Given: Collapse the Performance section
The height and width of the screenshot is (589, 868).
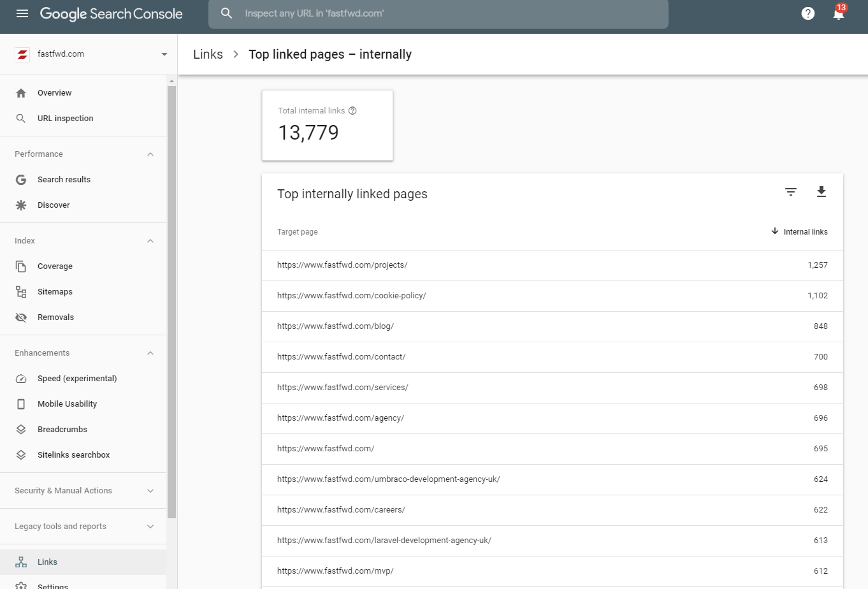Looking at the screenshot, I should click(x=150, y=154).
